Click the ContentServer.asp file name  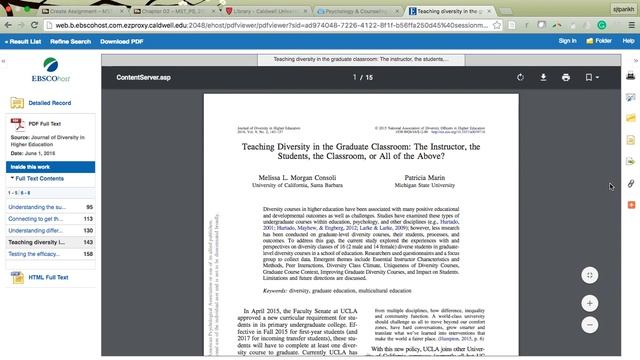click(143, 77)
